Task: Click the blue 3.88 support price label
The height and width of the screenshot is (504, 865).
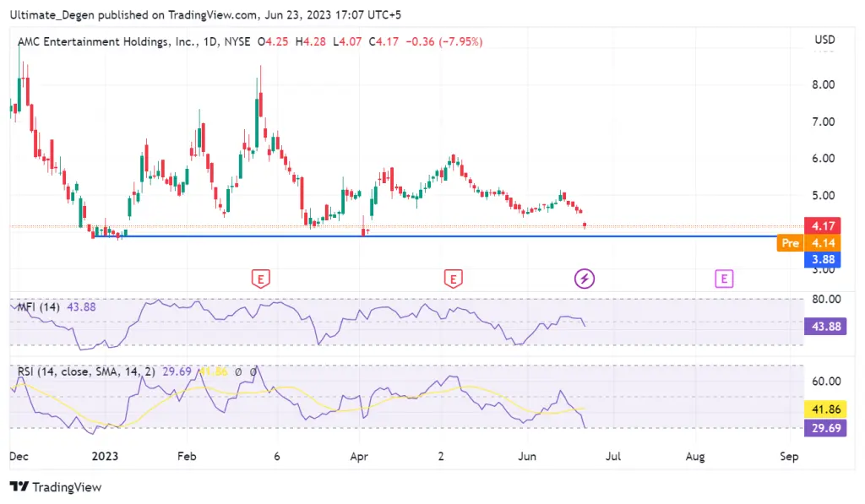Action: tap(823, 260)
